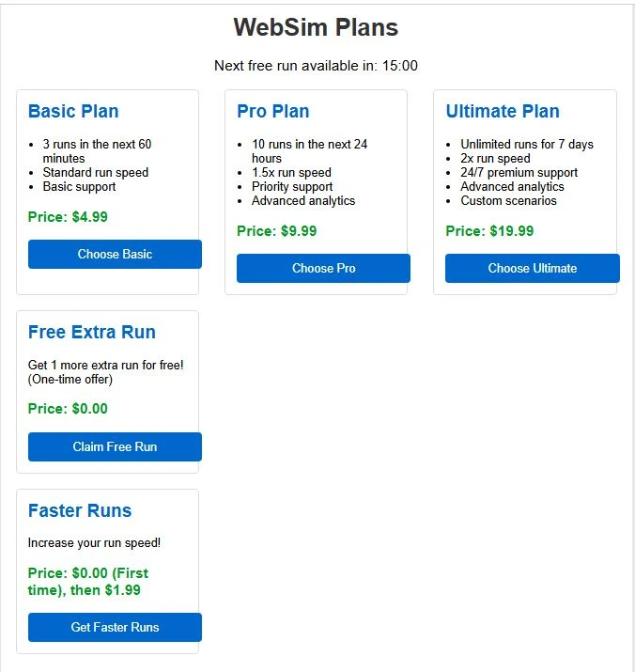
Task: Select the Basic Plan heading
Action: [73, 111]
